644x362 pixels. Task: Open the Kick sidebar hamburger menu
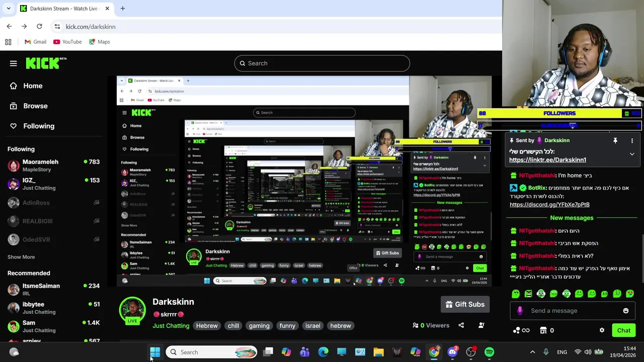[x=13, y=63]
